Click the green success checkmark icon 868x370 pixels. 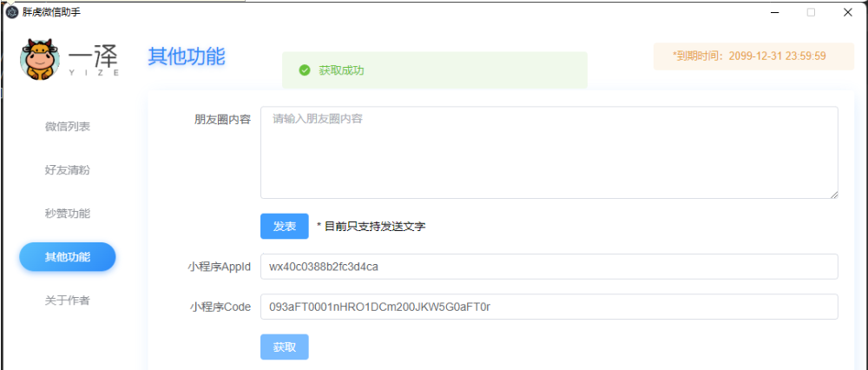305,70
